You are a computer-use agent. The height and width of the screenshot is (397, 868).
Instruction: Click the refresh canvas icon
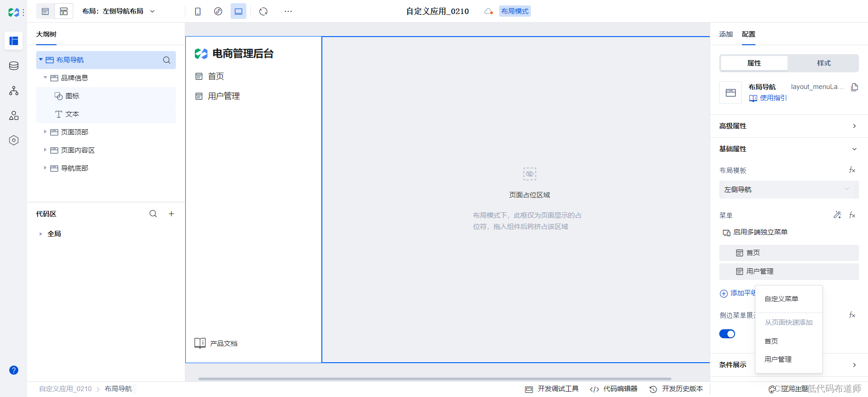(x=264, y=11)
